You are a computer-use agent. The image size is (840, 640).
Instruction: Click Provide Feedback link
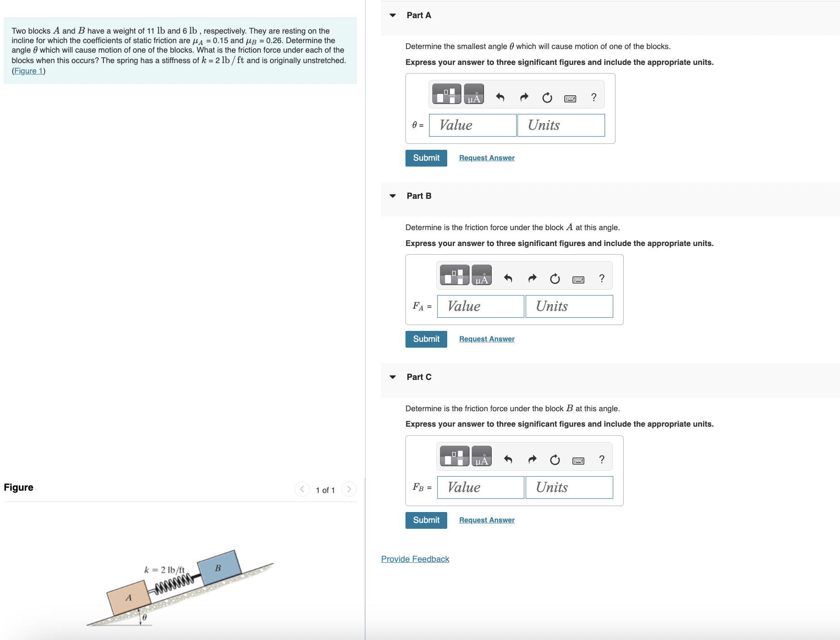coord(415,559)
